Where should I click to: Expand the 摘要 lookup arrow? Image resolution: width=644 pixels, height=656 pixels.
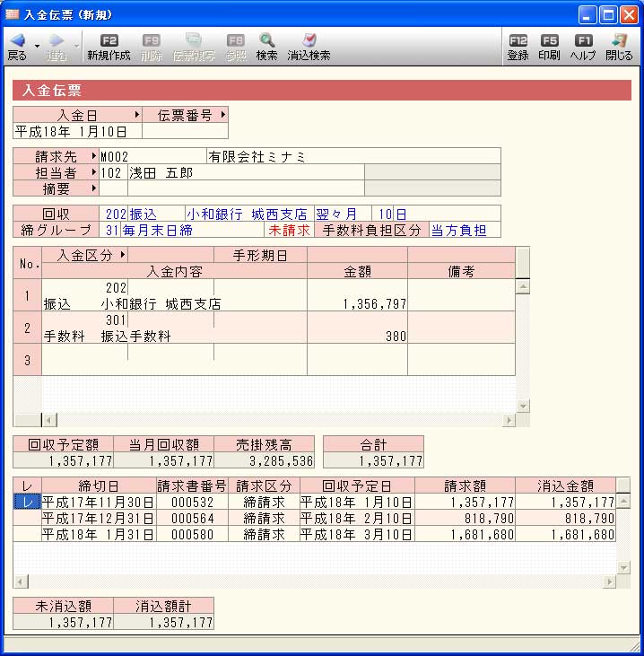pos(93,188)
